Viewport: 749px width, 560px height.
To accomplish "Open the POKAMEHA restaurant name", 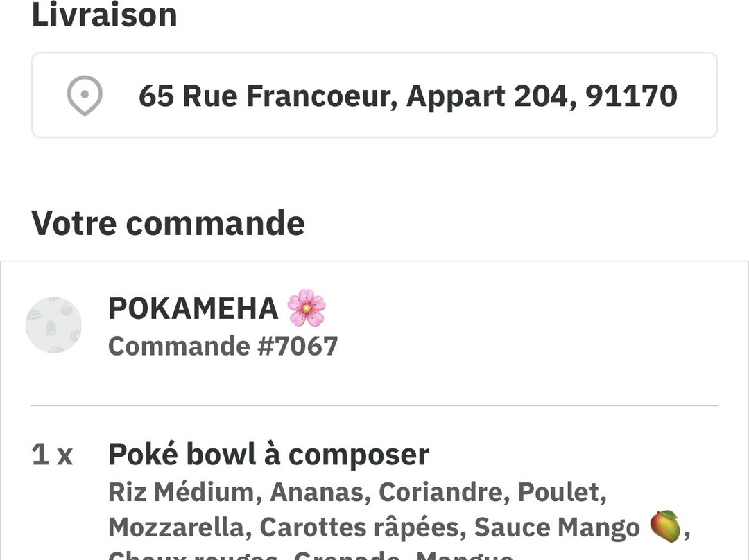I will (193, 308).
